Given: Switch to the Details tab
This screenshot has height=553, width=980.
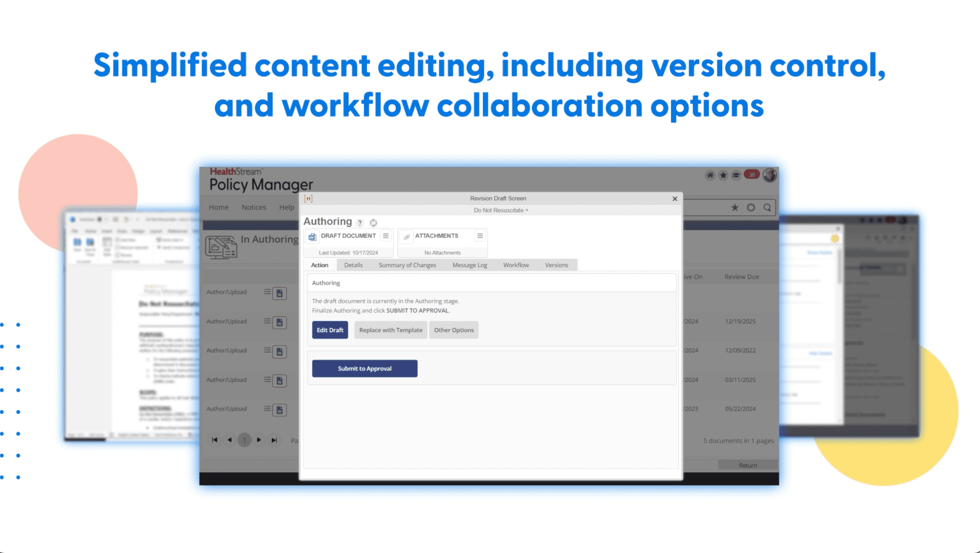Looking at the screenshot, I should (353, 265).
